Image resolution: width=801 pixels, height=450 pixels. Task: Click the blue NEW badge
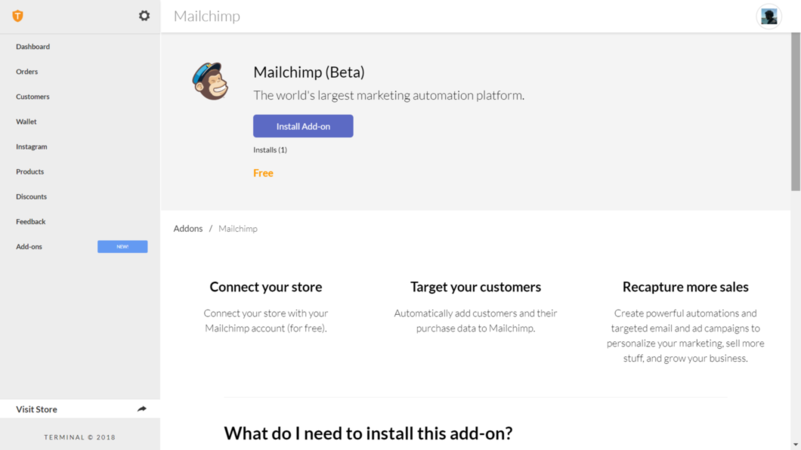tap(123, 247)
